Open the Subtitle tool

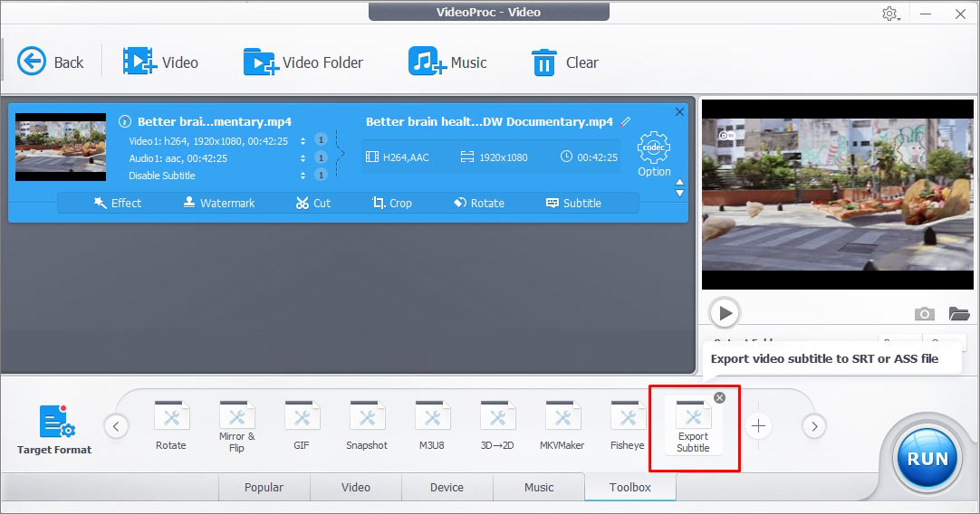[573, 203]
